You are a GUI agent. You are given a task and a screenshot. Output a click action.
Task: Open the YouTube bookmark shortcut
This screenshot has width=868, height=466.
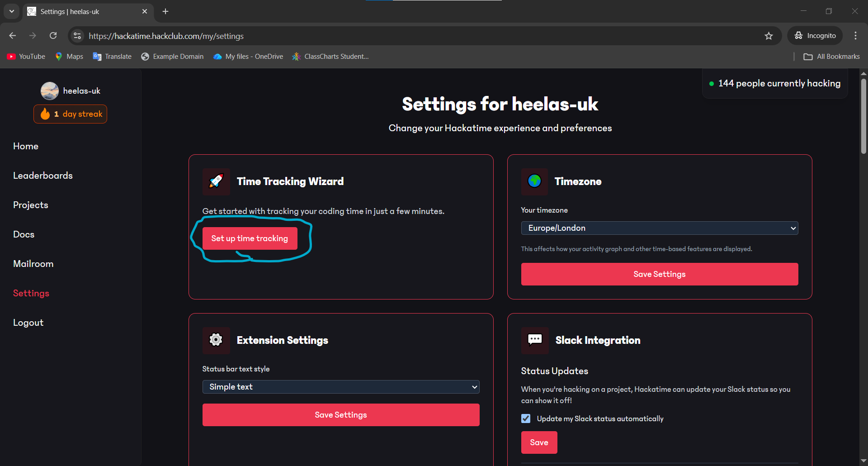(26, 56)
